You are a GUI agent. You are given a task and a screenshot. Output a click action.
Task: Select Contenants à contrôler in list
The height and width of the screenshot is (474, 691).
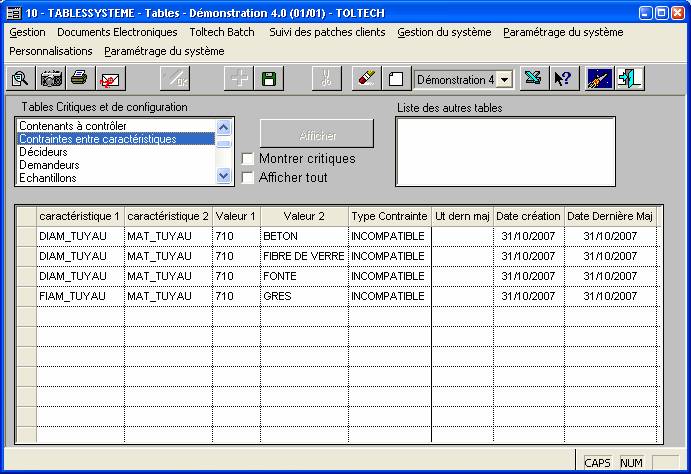click(116, 126)
